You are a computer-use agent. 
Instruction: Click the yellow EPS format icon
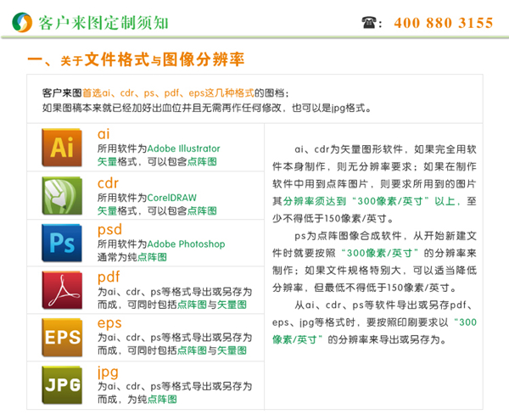61,337
